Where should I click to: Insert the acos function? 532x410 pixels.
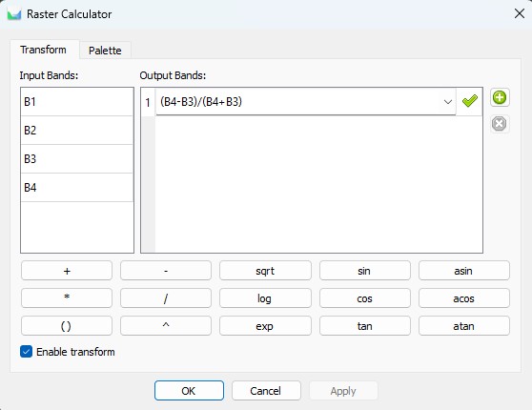tap(464, 298)
